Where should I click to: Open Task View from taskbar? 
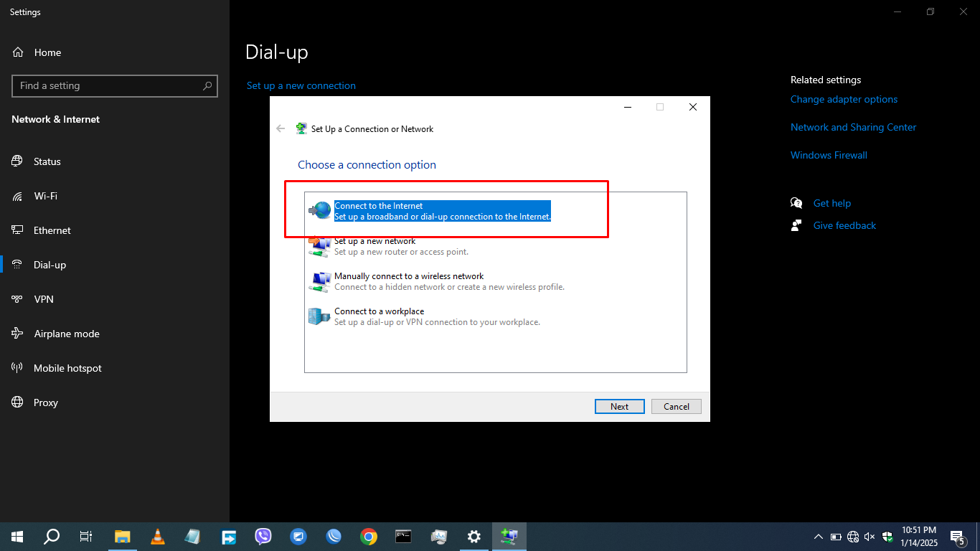pos(86,536)
